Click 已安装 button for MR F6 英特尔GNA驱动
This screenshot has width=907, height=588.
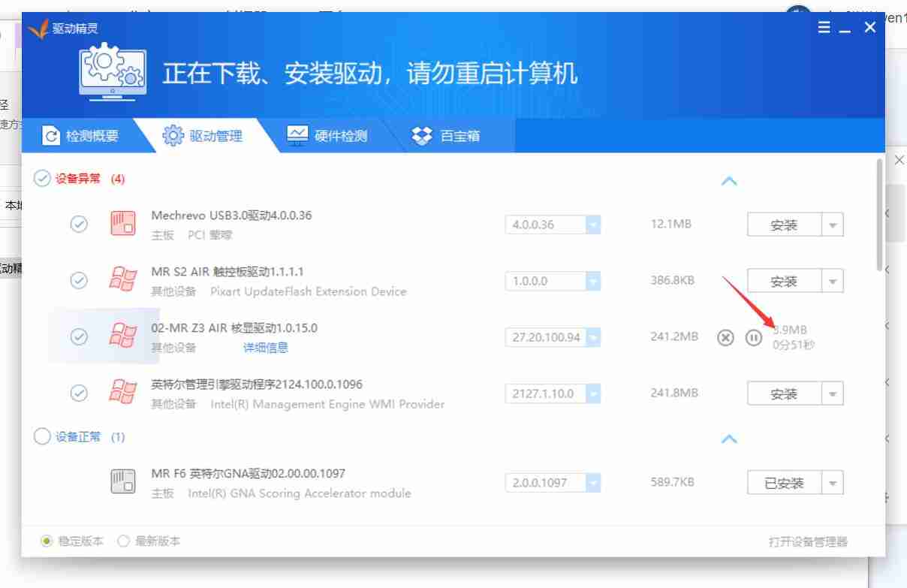tap(784, 484)
